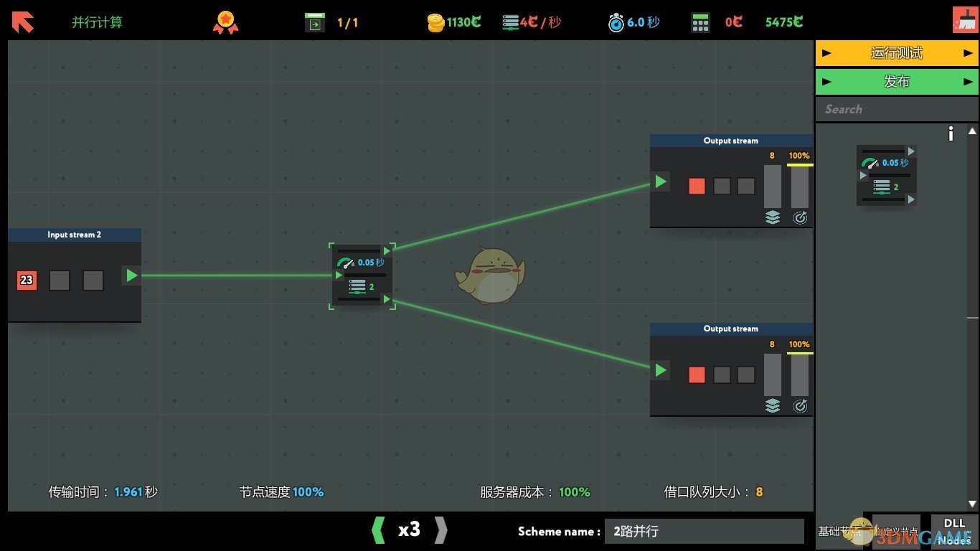Screen dimensions: 980x551
Task: Click the calculator icon in top bar
Action: tap(701, 23)
